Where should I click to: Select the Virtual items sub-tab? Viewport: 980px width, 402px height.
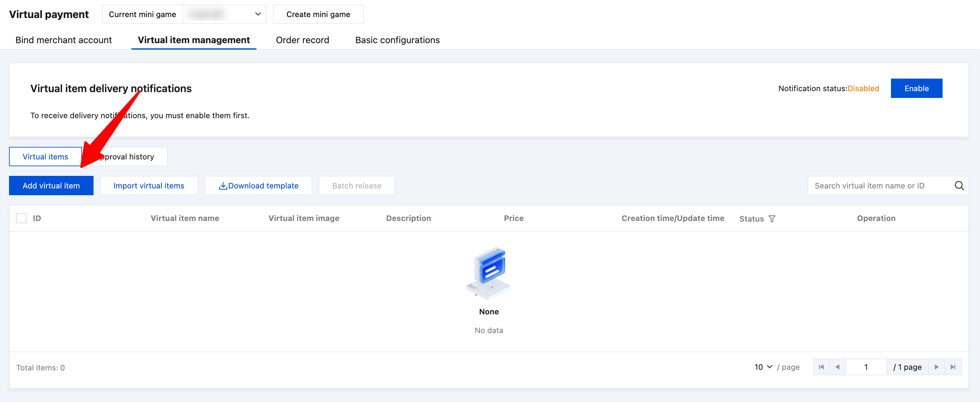[45, 157]
